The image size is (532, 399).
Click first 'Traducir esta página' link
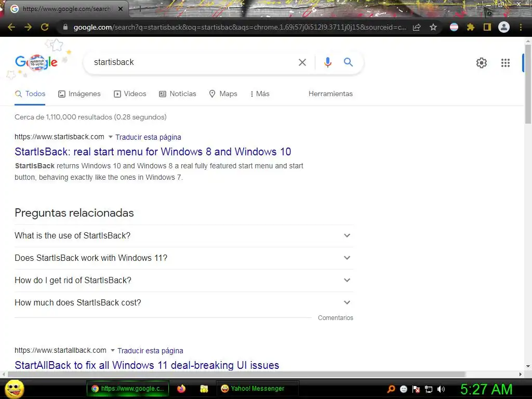coord(148,137)
